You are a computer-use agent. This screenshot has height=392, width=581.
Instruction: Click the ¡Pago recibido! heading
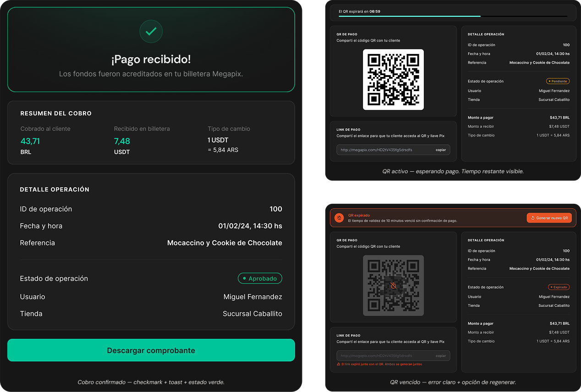click(151, 60)
